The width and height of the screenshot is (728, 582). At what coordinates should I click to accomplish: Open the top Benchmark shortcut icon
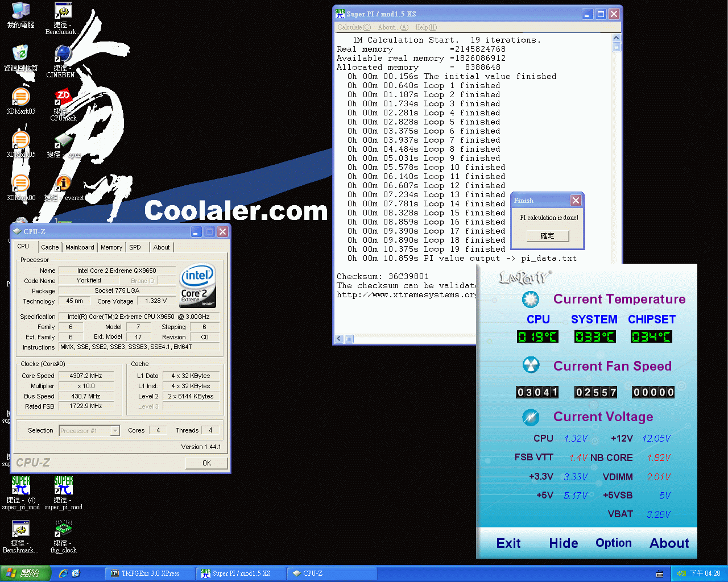pyautogui.click(x=63, y=18)
